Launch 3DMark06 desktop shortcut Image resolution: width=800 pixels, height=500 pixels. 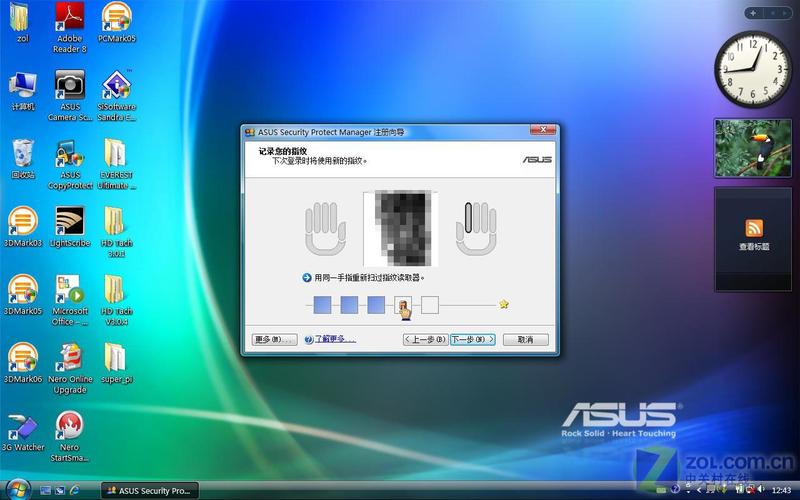click(23, 363)
